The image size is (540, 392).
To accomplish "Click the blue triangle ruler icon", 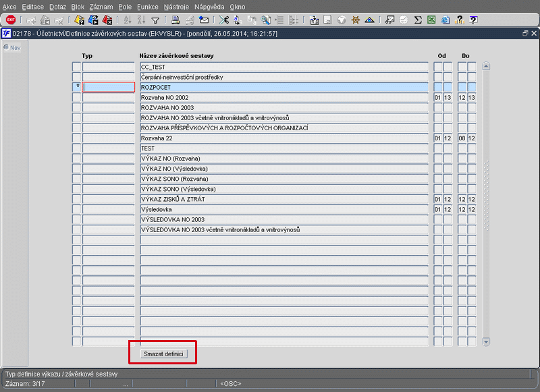I will click(x=369, y=20).
